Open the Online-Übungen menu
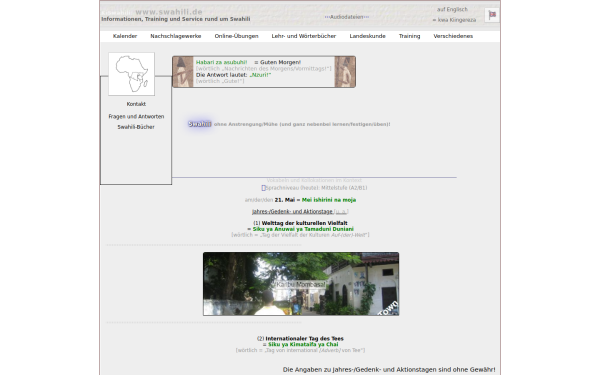Image resolution: width=600 pixels, height=375 pixels. point(236,36)
